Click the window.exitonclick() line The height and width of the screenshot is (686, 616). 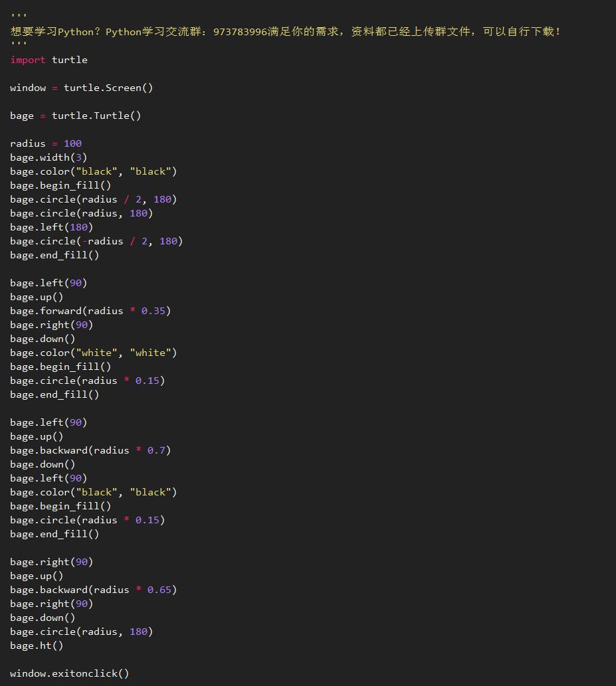tap(69, 673)
